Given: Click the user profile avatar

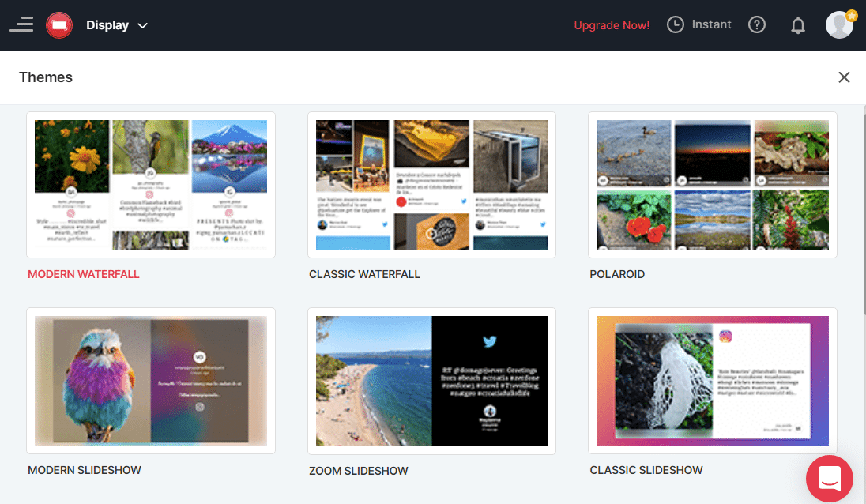Looking at the screenshot, I should [839, 25].
